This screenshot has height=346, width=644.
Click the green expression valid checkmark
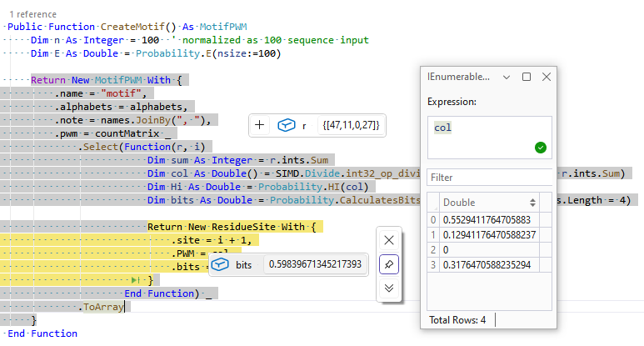click(540, 148)
